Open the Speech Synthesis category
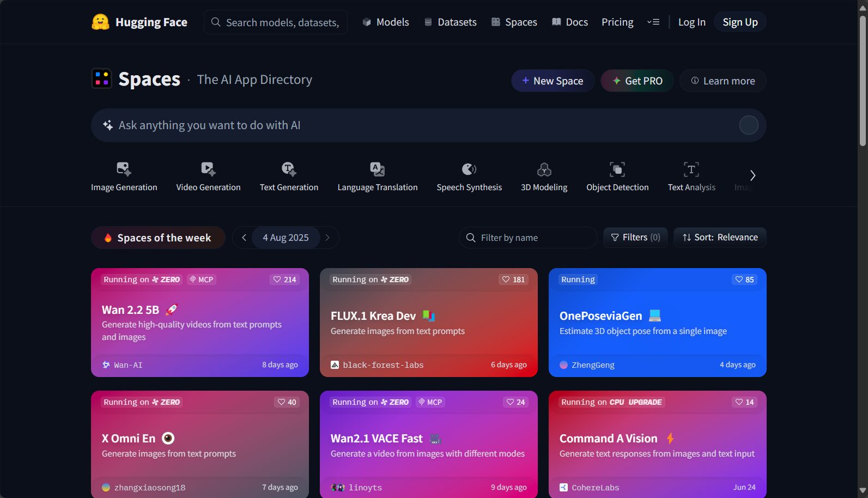The image size is (868, 498). click(x=469, y=177)
